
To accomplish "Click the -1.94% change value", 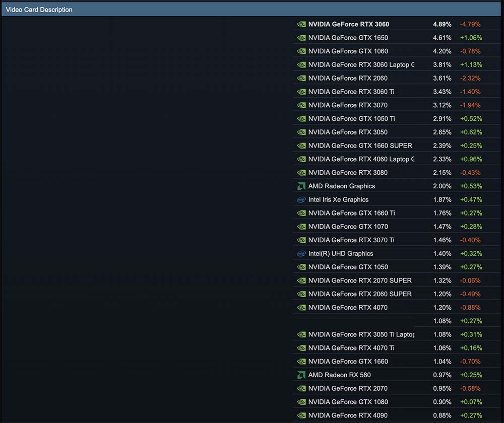I will click(x=470, y=105).
